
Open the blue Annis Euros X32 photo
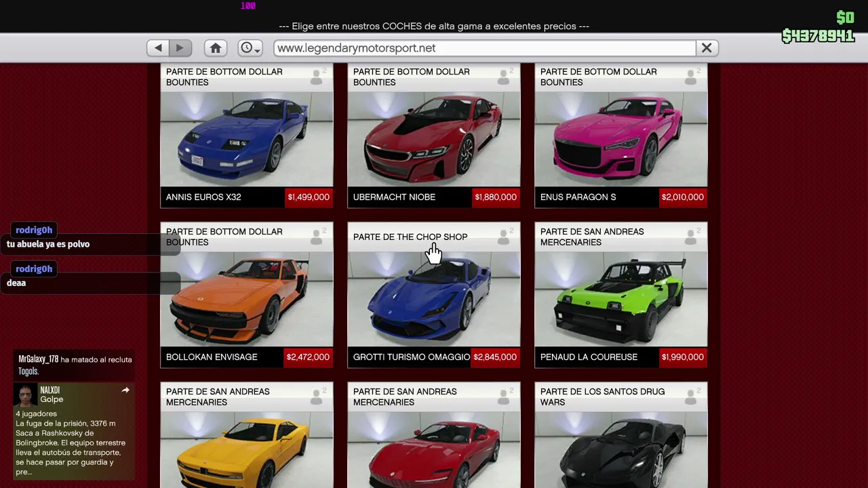[247, 139]
